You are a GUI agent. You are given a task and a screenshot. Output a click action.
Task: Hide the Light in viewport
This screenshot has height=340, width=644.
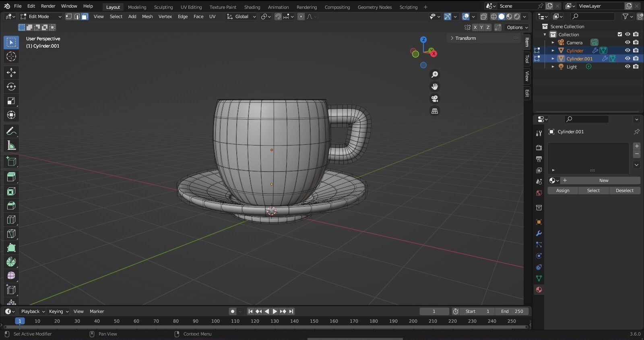click(x=627, y=66)
